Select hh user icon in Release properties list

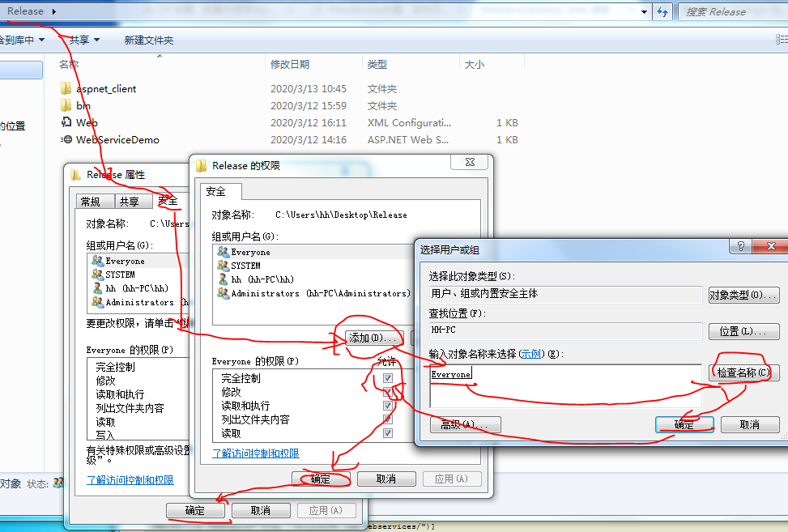coord(97,287)
